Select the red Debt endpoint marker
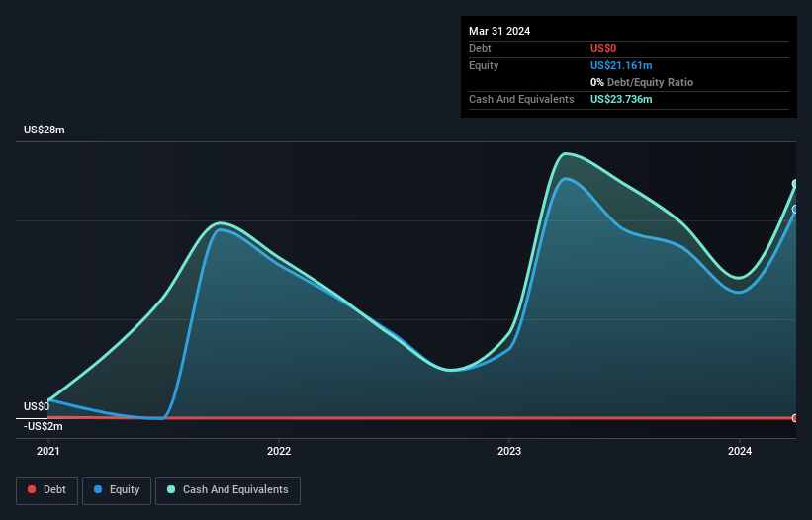The width and height of the screenshot is (812, 520). [x=796, y=418]
